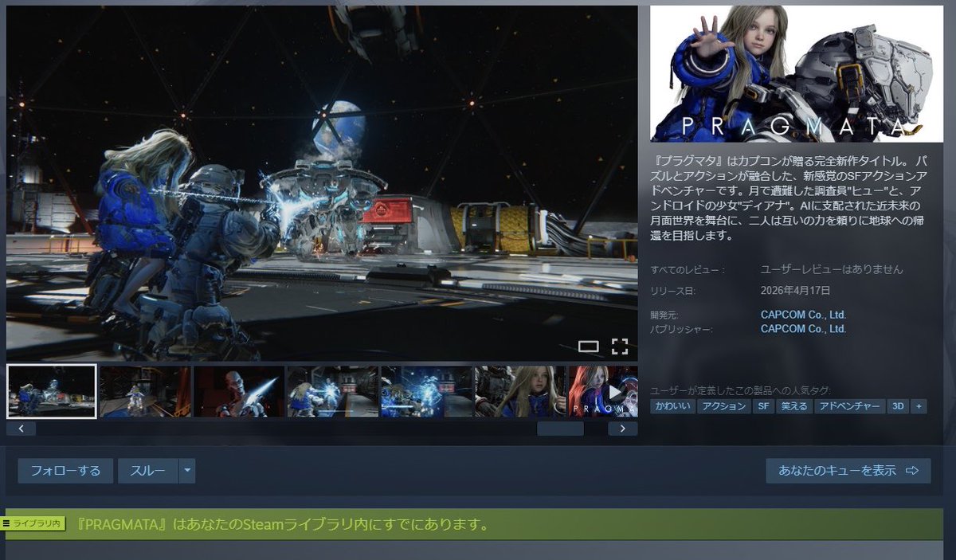Open the CAPCOM Co., Ltd. developer link
Screen dimensions: 956x560
point(803,315)
